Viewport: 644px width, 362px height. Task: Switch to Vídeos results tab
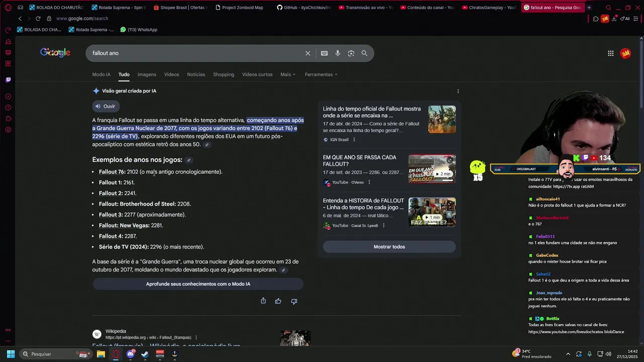coord(172,74)
